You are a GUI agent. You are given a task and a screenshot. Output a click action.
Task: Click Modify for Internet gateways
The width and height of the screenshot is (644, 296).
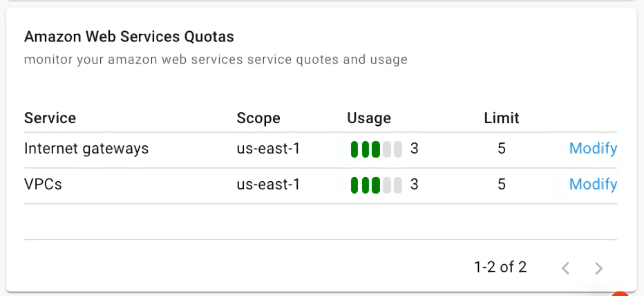click(593, 149)
